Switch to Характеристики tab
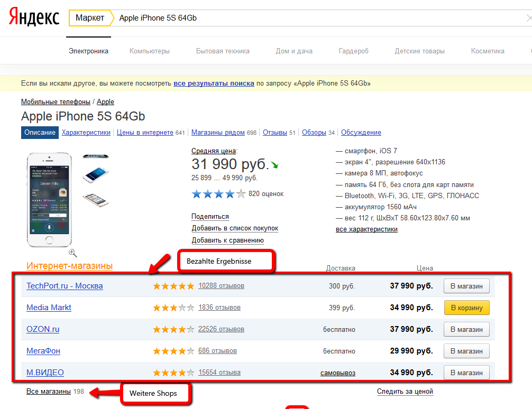532x409 pixels. pyautogui.click(x=86, y=133)
